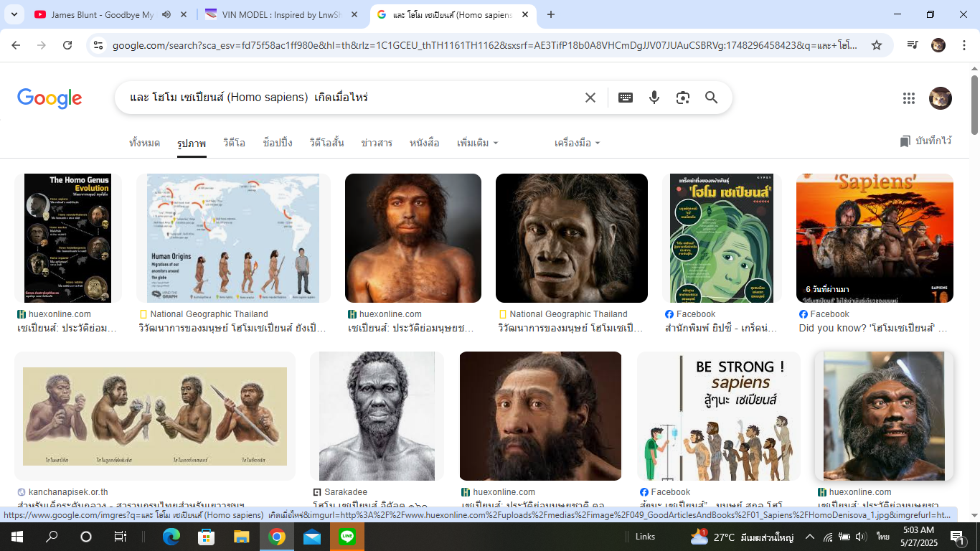
Task: Click the Google voice search microphone icon
Action: coord(654,98)
